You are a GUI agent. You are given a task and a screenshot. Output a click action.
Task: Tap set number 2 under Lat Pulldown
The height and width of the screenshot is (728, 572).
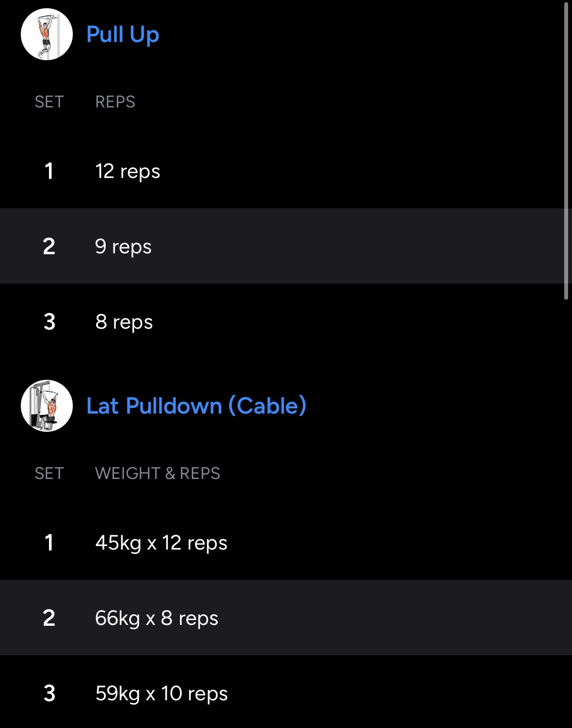49,618
